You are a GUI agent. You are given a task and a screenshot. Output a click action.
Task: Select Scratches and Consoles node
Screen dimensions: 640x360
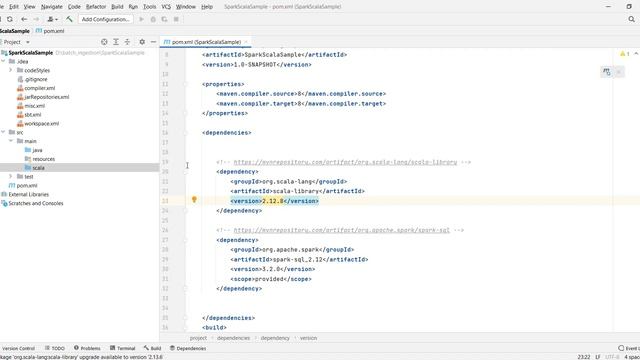(36, 203)
